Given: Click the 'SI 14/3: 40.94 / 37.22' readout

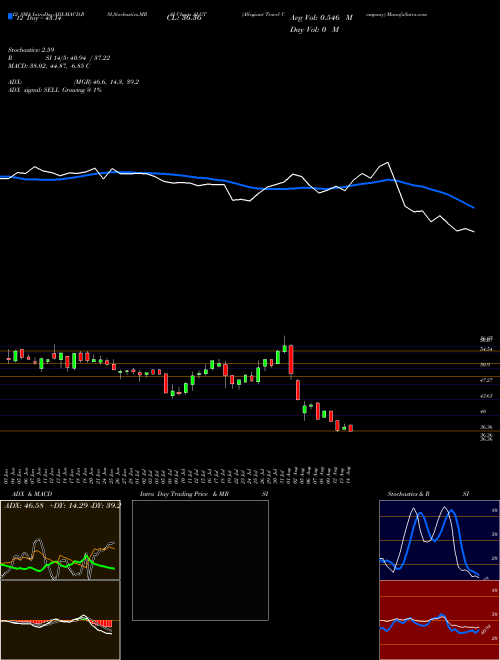Looking at the screenshot, I should 78,58.
